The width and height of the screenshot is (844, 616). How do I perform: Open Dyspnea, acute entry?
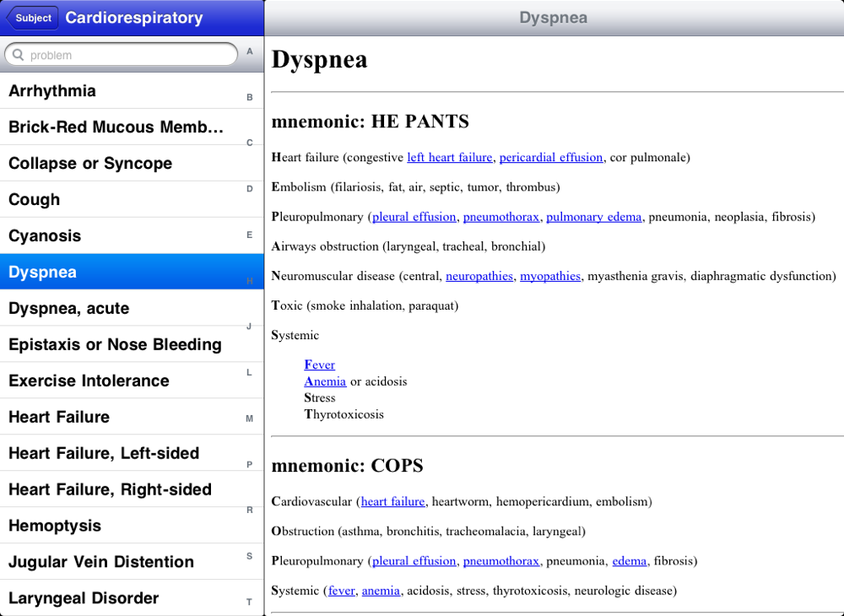click(x=132, y=308)
